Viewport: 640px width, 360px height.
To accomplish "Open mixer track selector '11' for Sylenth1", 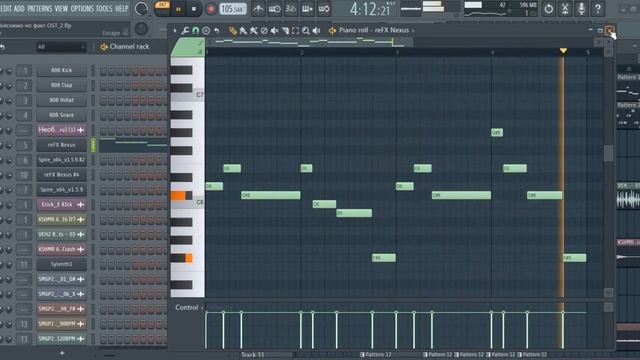I will point(24,264).
